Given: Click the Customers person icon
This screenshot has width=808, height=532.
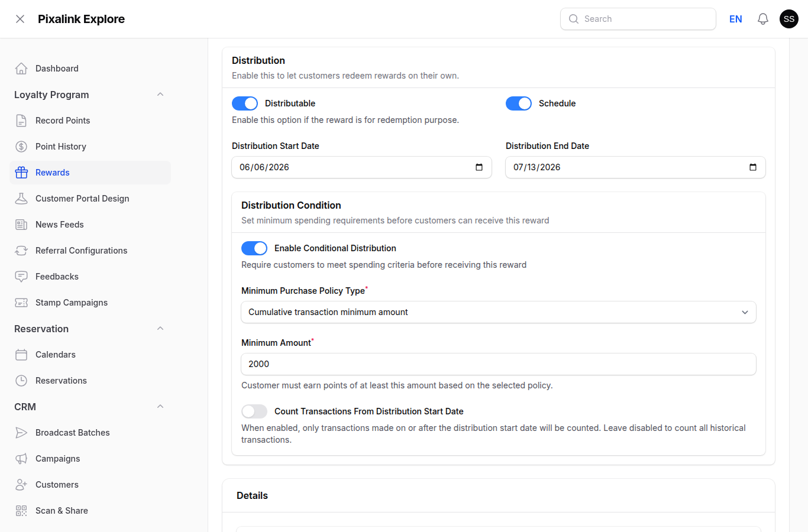Looking at the screenshot, I should 21,485.
